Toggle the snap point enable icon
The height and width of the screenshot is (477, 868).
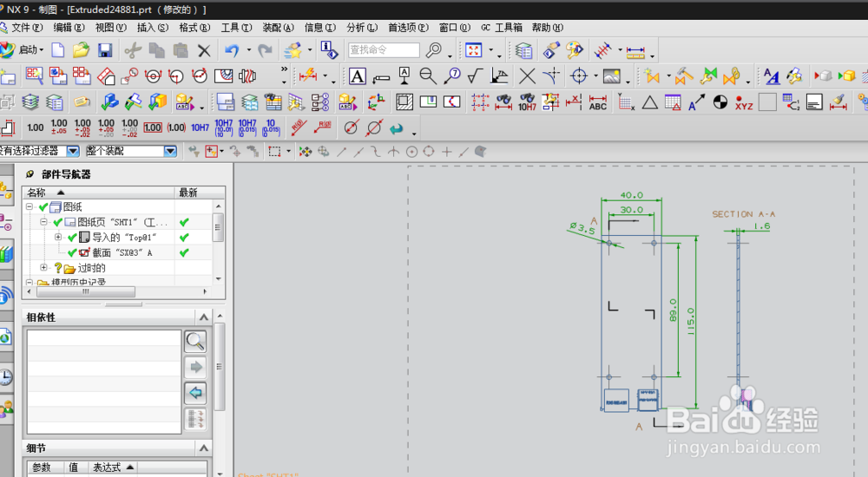305,151
